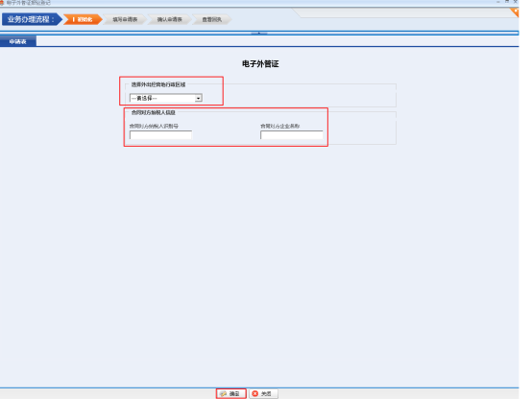Click the 电子外管证 form heading
Screen dimensions: 532x399
(x=260, y=63)
